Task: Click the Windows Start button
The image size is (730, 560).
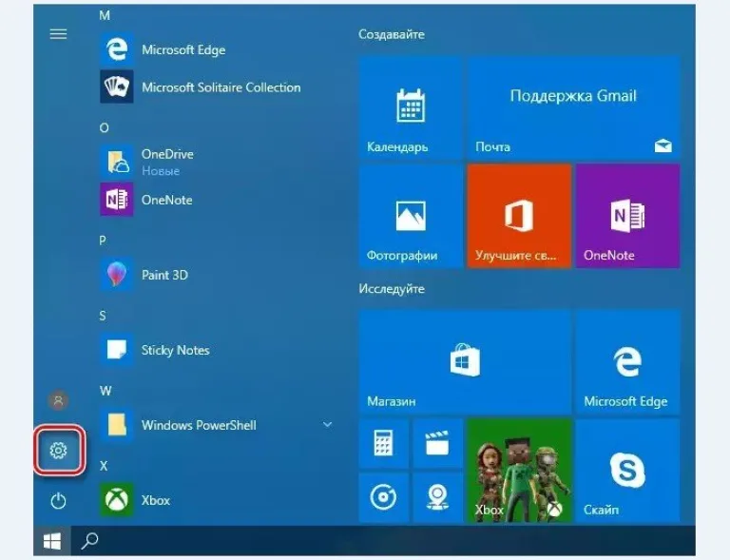Action: coord(52,541)
